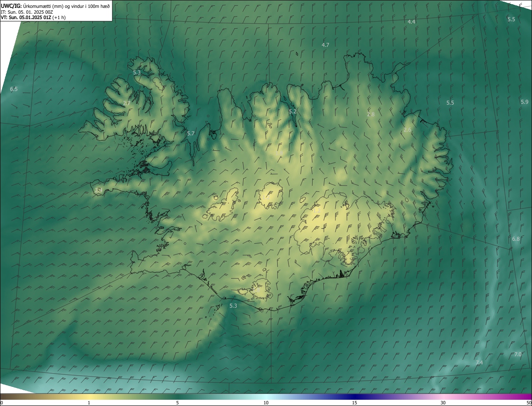Click the 7.4 value label on the map
532x406 pixels.
click(x=479, y=363)
